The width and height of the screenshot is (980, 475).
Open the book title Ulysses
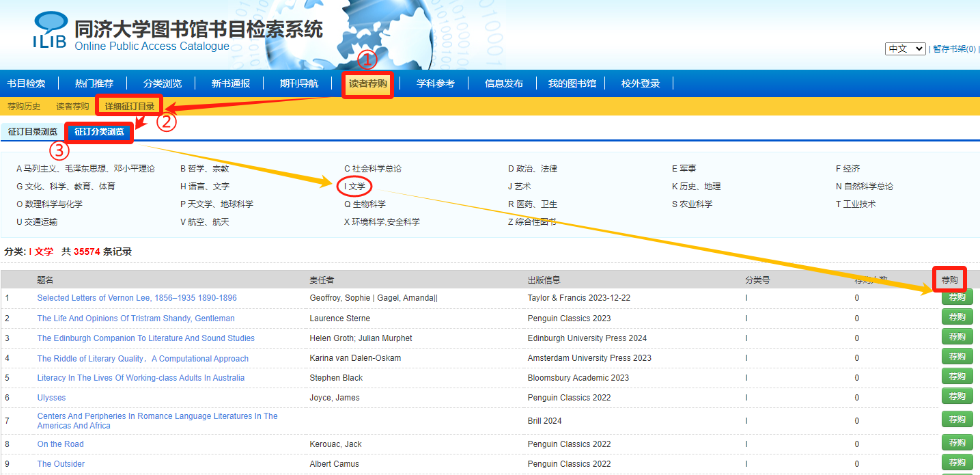point(51,398)
